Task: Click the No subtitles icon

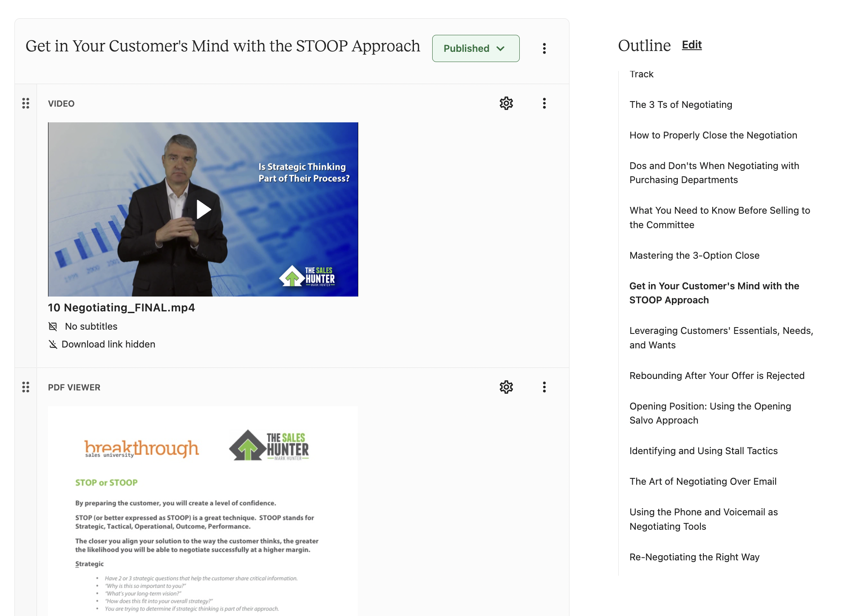Action: tap(53, 326)
